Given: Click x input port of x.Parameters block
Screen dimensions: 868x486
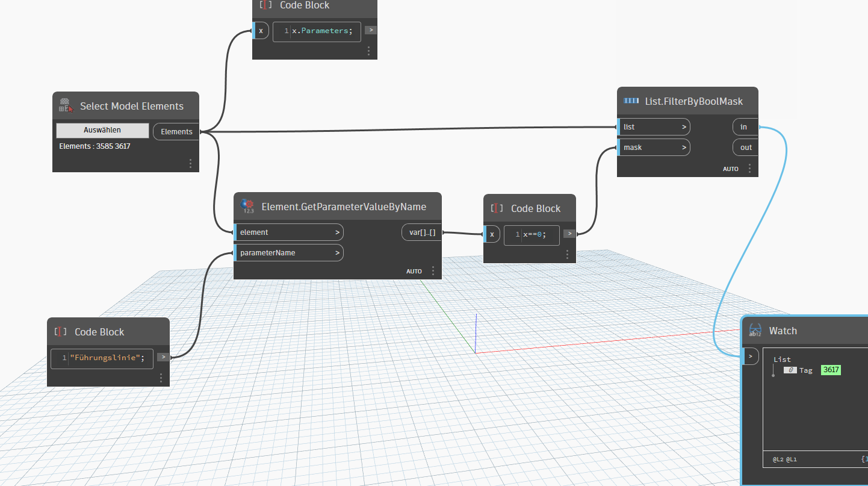Looking at the screenshot, I should [261, 30].
